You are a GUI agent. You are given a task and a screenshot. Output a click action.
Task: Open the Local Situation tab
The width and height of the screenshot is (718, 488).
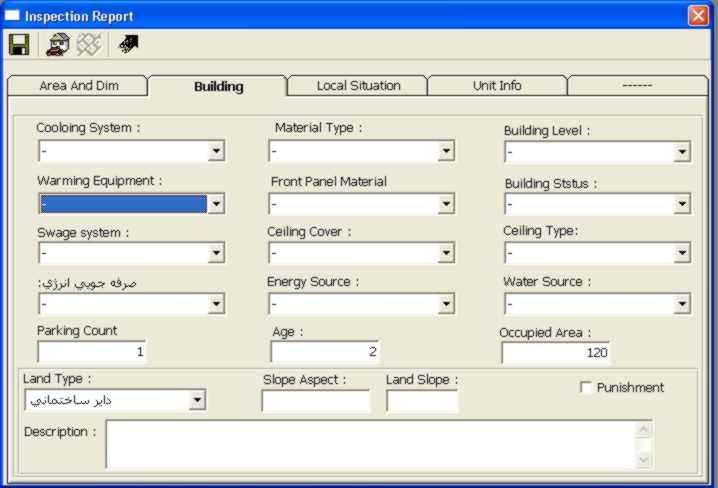coord(358,86)
